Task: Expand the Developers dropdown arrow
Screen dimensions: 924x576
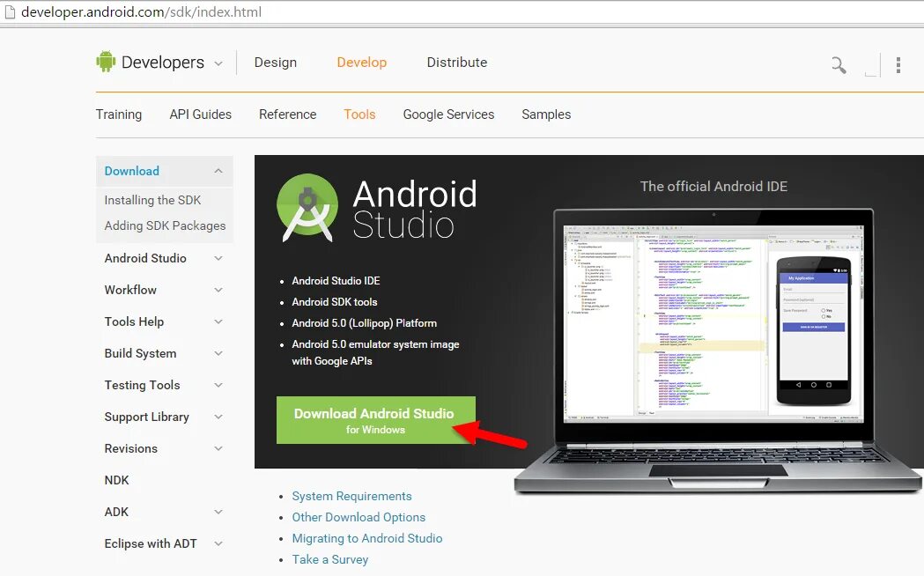Action: tap(218, 63)
